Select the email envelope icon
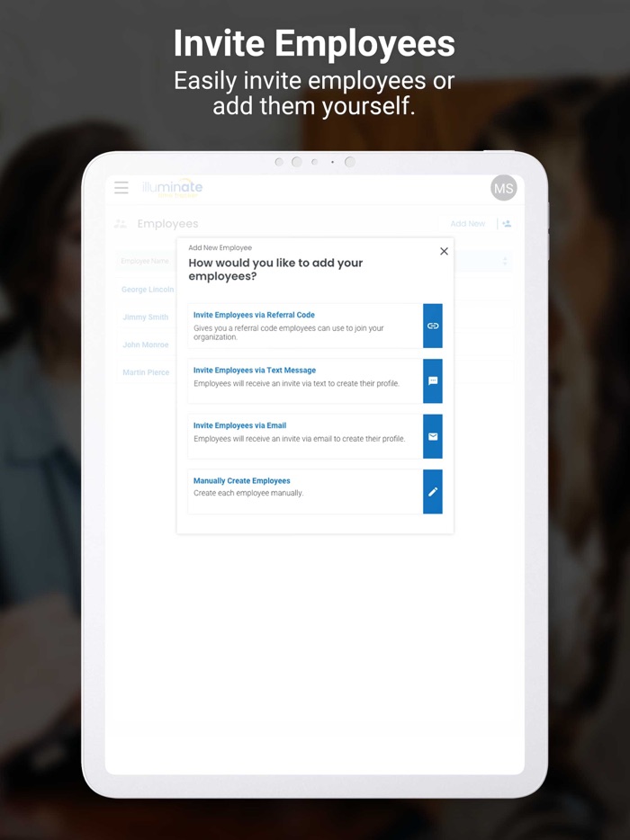The height and width of the screenshot is (840, 630). click(x=433, y=436)
